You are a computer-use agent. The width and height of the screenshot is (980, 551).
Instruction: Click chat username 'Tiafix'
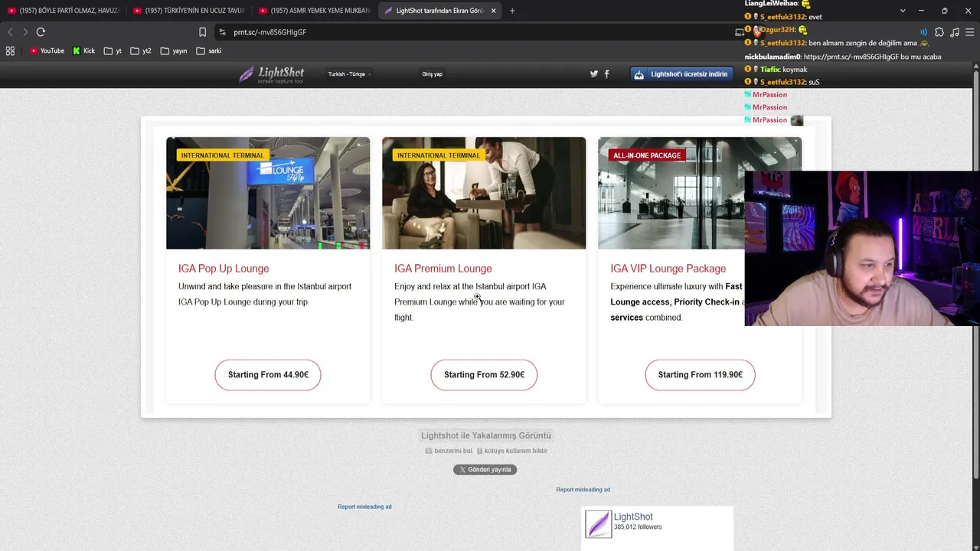(x=769, y=70)
